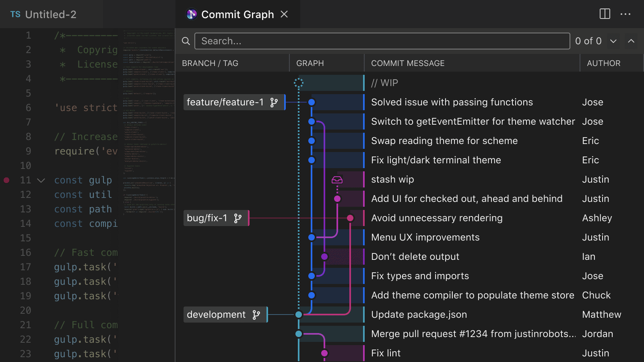This screenshot has width=644, height=362.
Task: Select the WIP dotted circle node
Action: 299,83
